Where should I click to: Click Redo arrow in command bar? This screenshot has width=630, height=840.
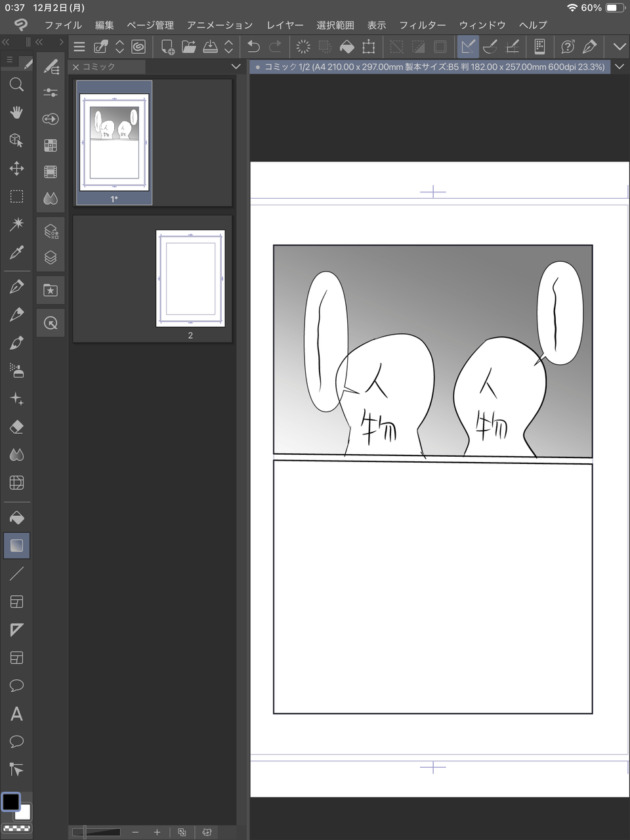[x=276, y=47]
